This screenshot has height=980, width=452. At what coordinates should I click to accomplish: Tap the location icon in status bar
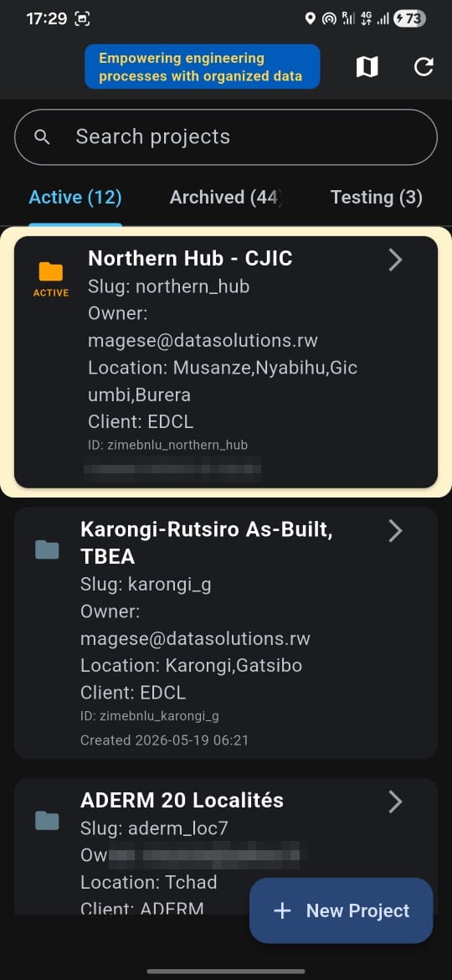point(311,18)
